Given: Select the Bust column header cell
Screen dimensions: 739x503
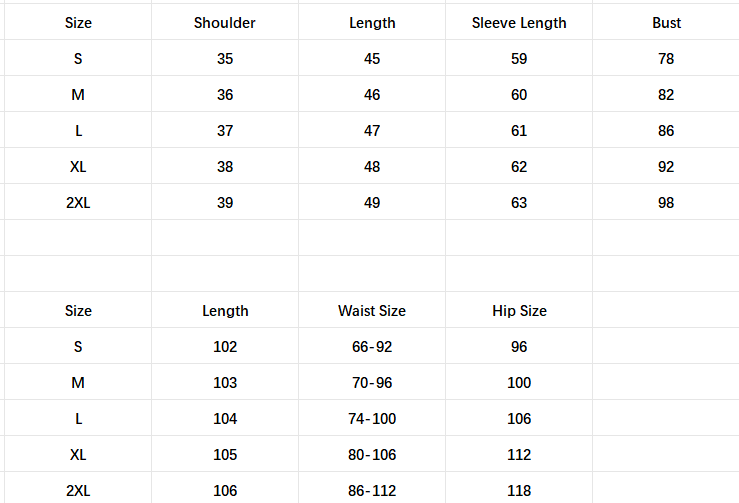Looking at the screenshot, I should pyautogui.click(x=666, y=23).
